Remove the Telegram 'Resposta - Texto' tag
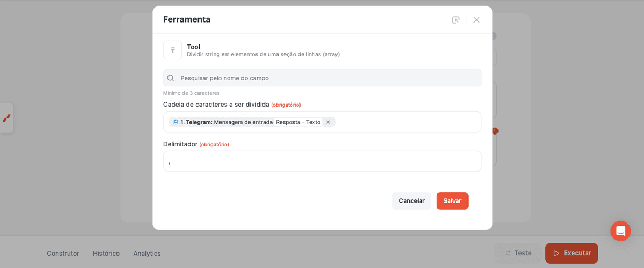Screen dimensions: 644x268 coord(328,122)
